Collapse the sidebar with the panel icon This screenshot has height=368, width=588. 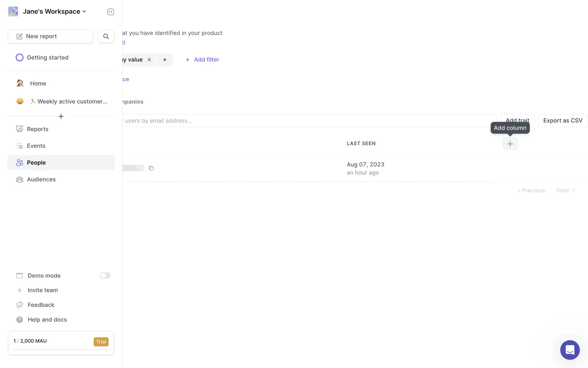tap(111, 12)
